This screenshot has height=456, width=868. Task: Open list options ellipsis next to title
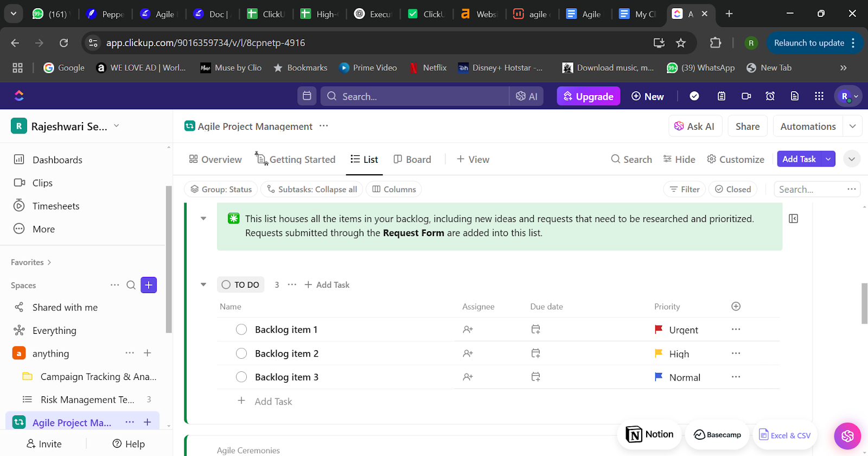[x=324, y=126]
